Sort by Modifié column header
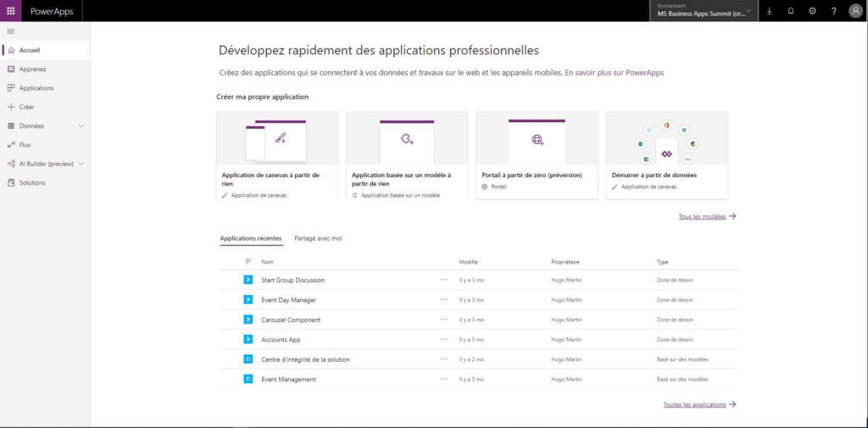 [468, 262]
